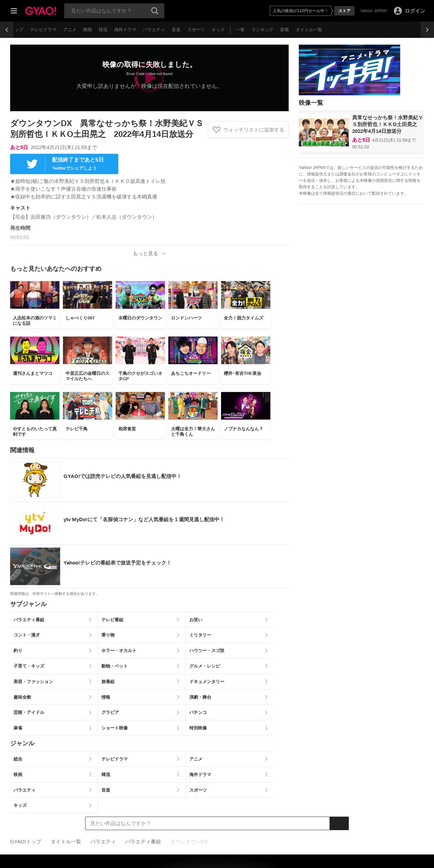The height and width of the screenshot is (868, 434).
Task: Click the GYAO! logo
Action: click(41, 11)
